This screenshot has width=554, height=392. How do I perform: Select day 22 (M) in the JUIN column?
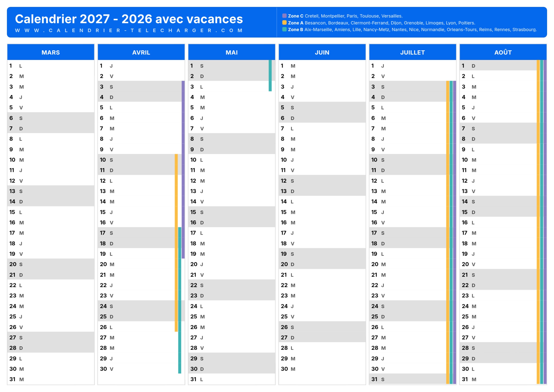coord(322,285)
